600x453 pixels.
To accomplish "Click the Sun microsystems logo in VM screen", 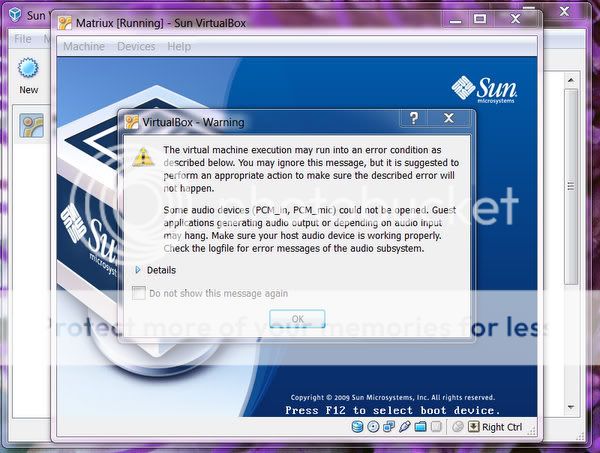I will click(484, 90).
